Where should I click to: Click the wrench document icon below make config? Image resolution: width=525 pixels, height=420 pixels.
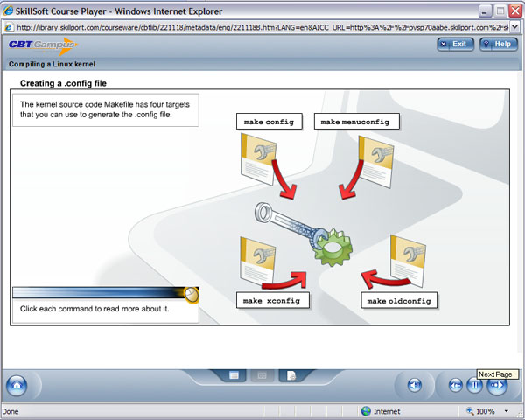247,162
